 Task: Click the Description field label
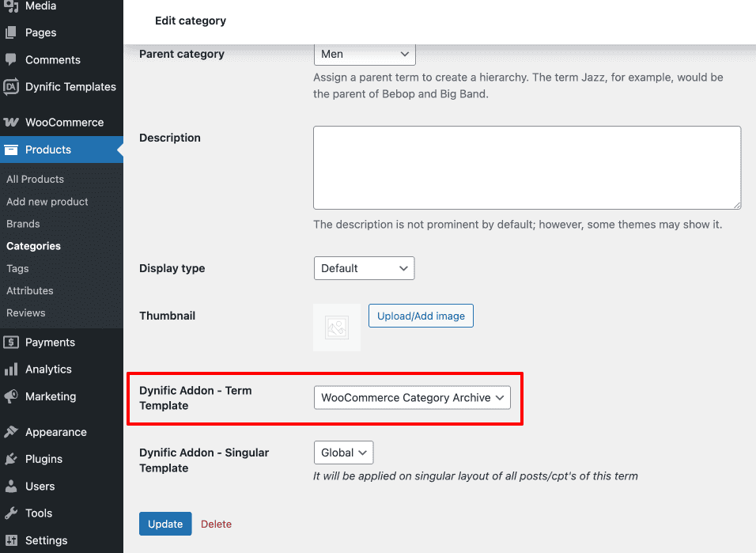pyautogui.click(x=170, y=138)
